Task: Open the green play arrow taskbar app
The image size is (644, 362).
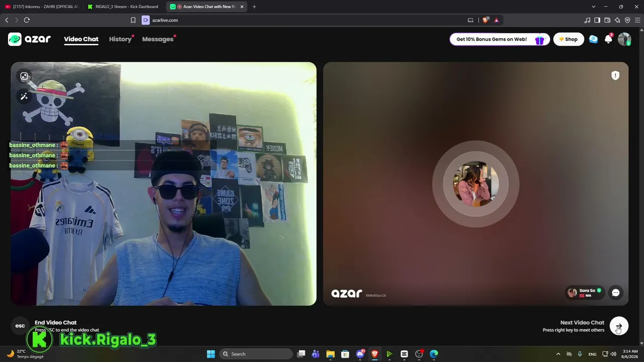Action: [389, 354]
